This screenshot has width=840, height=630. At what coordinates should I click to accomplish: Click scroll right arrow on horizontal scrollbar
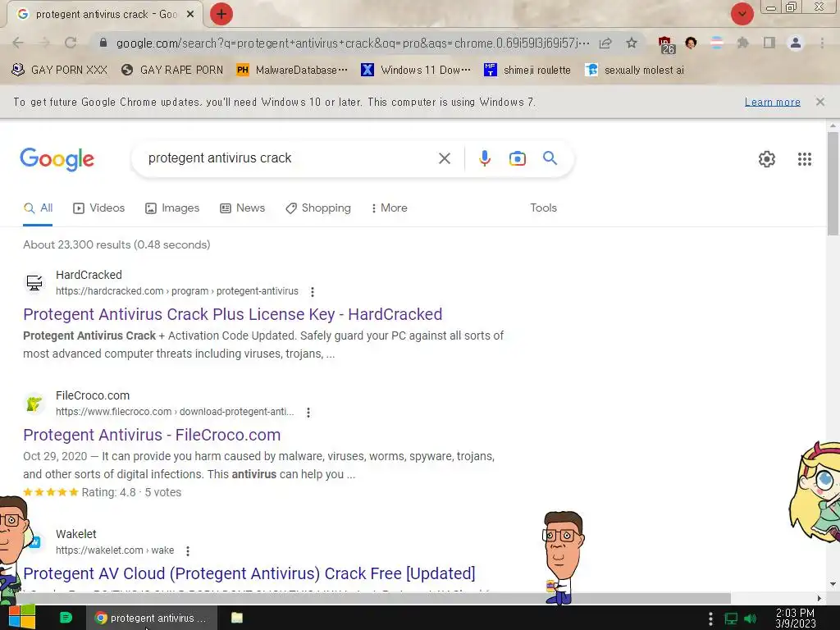click(819, 598)
